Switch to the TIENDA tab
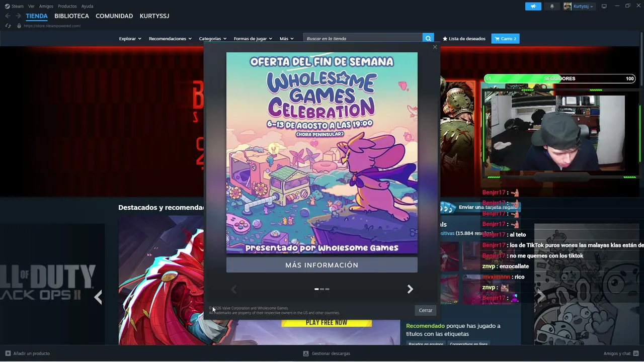The height and width of the screenshot is (362, 644). point(37,16)
